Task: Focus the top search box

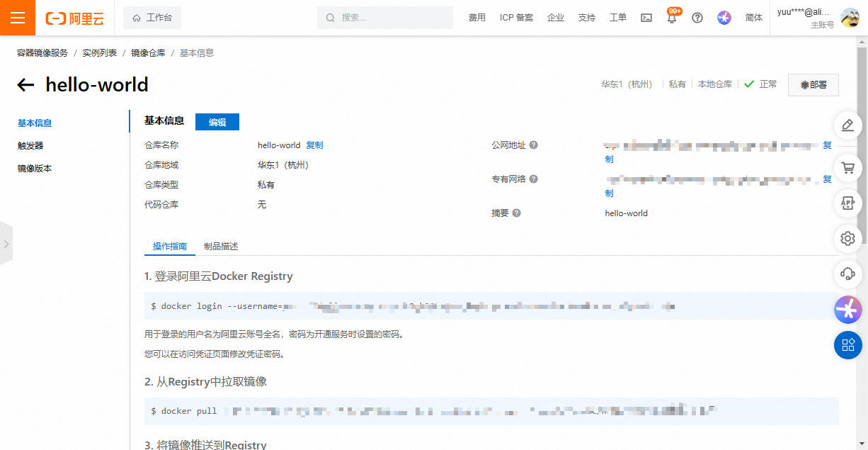Action: click(385, 18)
